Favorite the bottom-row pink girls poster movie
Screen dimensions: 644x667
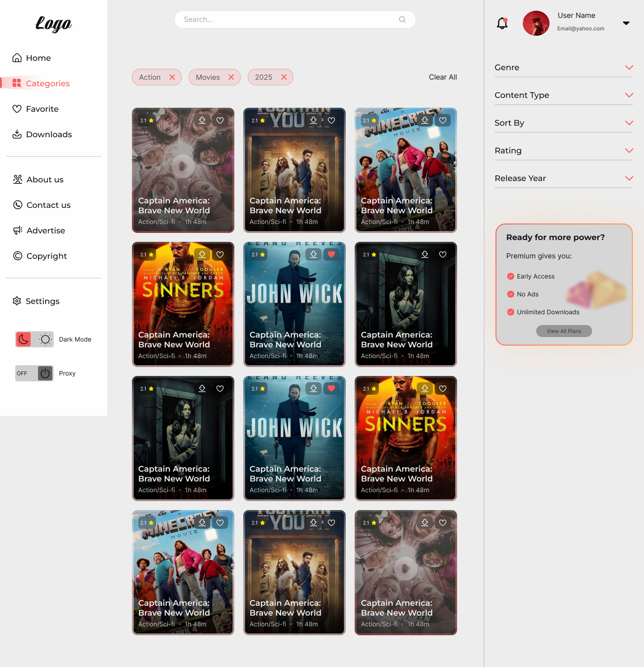coord(443,523)
